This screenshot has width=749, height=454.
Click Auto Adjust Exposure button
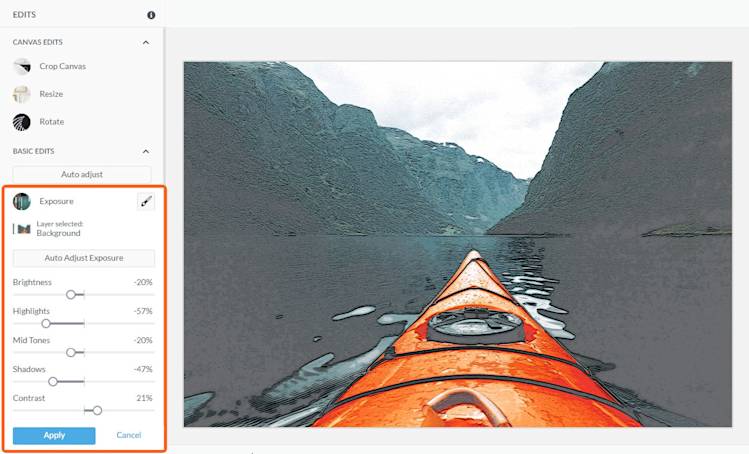point(84,258)
